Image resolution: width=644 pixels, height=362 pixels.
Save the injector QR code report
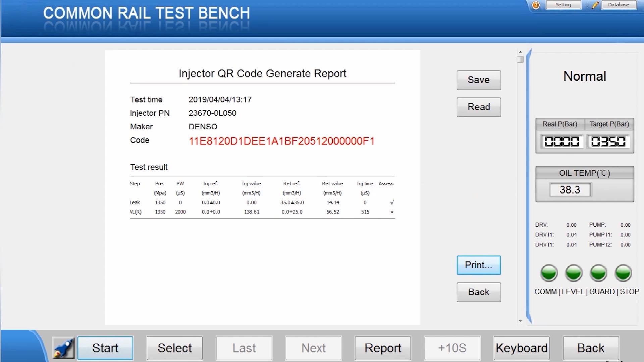coord(479,80)
